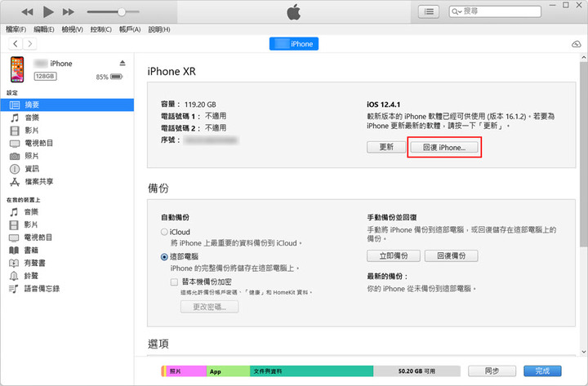Open the list view icon button
The image size is (588, 386).
[429, 11]
